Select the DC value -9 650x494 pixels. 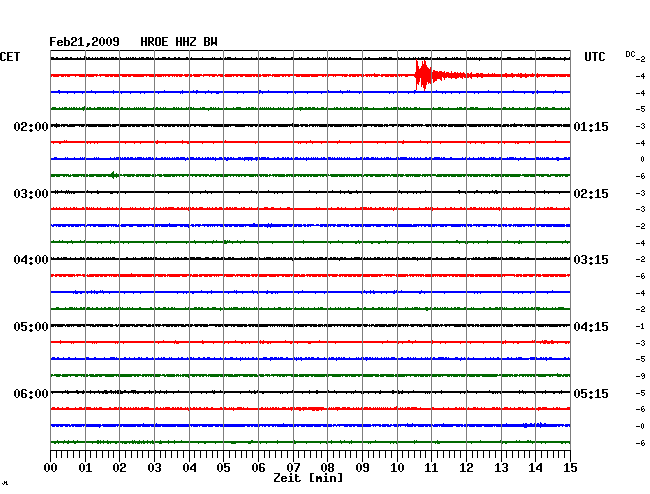point(640,376)
